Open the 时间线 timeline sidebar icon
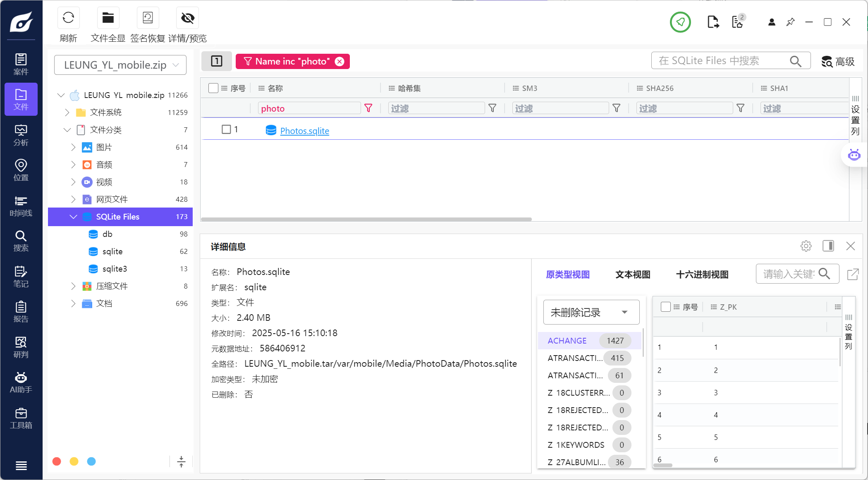Screen dimensions: 868x480 tap(21, 206)
